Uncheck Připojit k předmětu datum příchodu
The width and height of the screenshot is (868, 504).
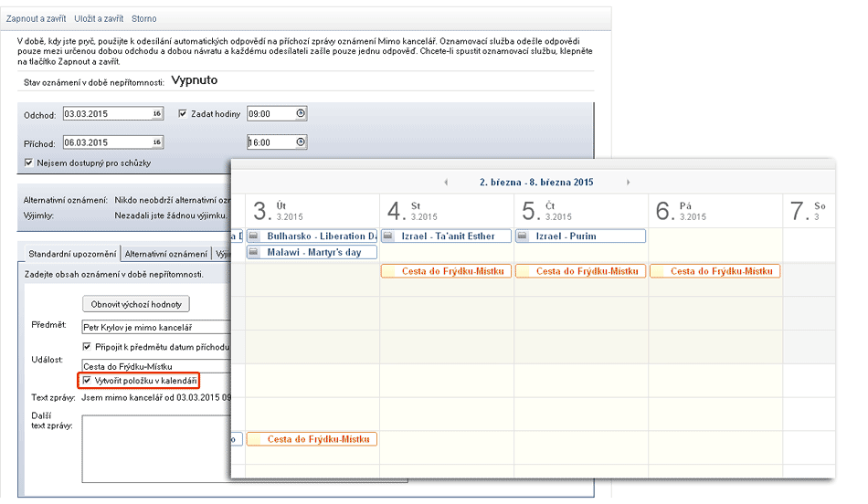click(87, 347)
